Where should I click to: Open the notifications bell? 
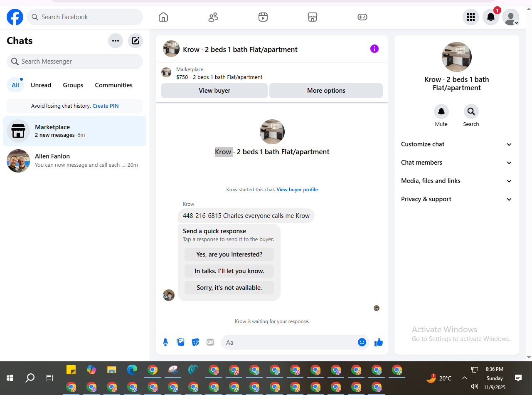(x=491, y=17)
